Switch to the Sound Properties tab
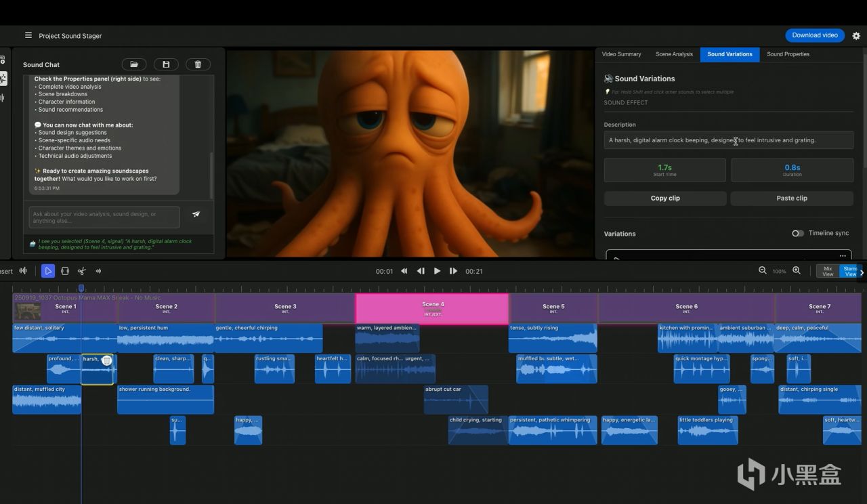867x504 pixels. pos(788,54)
